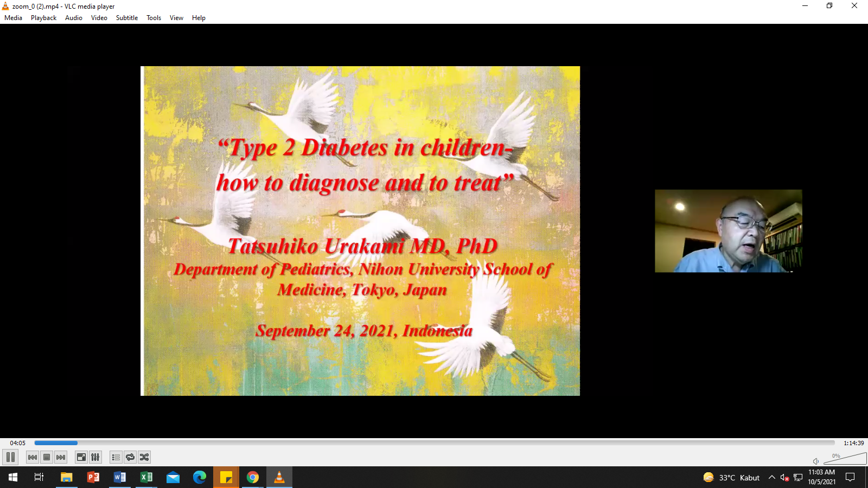Skip to previous media track
Viewport: 868px width, 488px height.
33,457
